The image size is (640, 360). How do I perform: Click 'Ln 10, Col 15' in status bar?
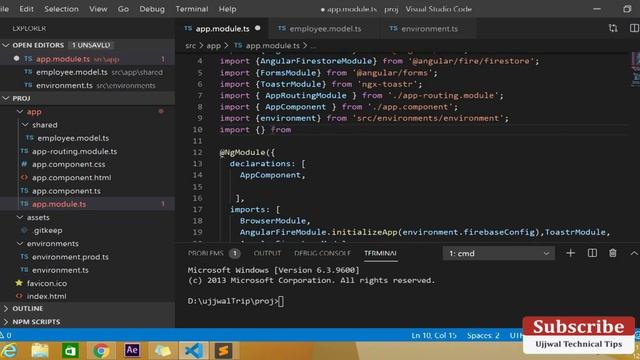(x=434, y=336)
